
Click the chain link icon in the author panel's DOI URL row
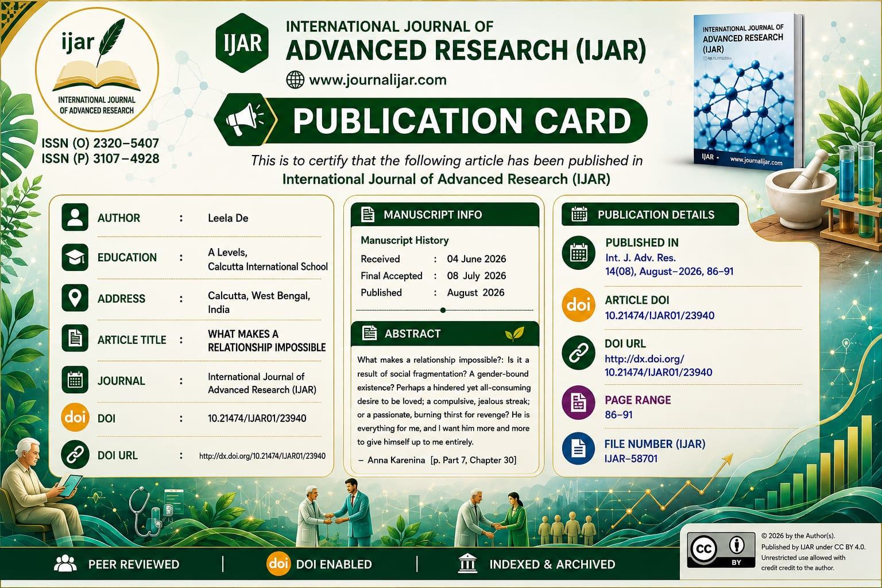[75, 455]
